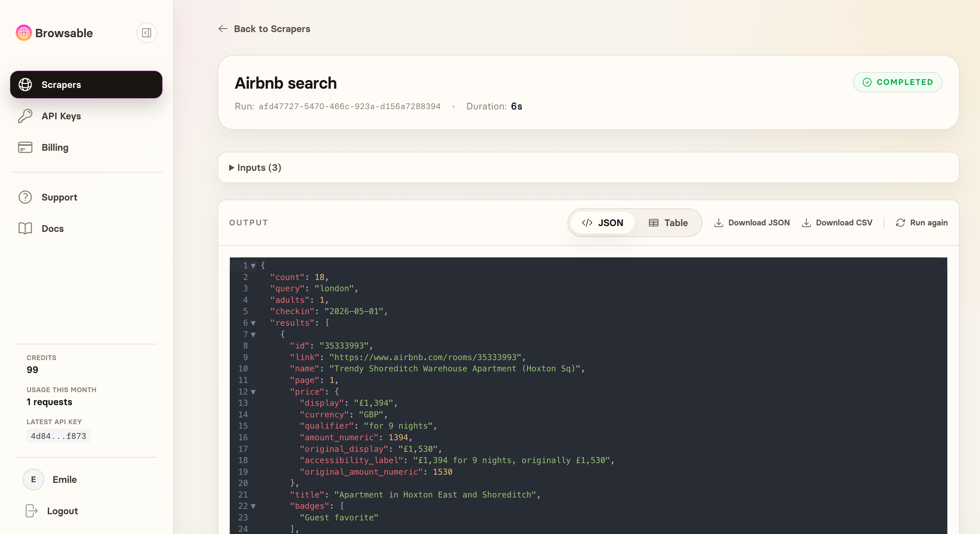This screenshot has width=980, height=534.
Task: Download output as CSV
Action: 837,222
